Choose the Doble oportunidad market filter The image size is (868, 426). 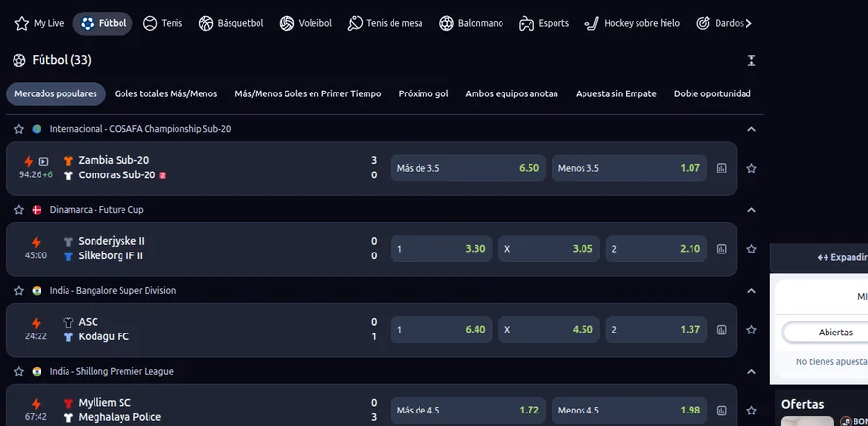click(x=713, y=94)
